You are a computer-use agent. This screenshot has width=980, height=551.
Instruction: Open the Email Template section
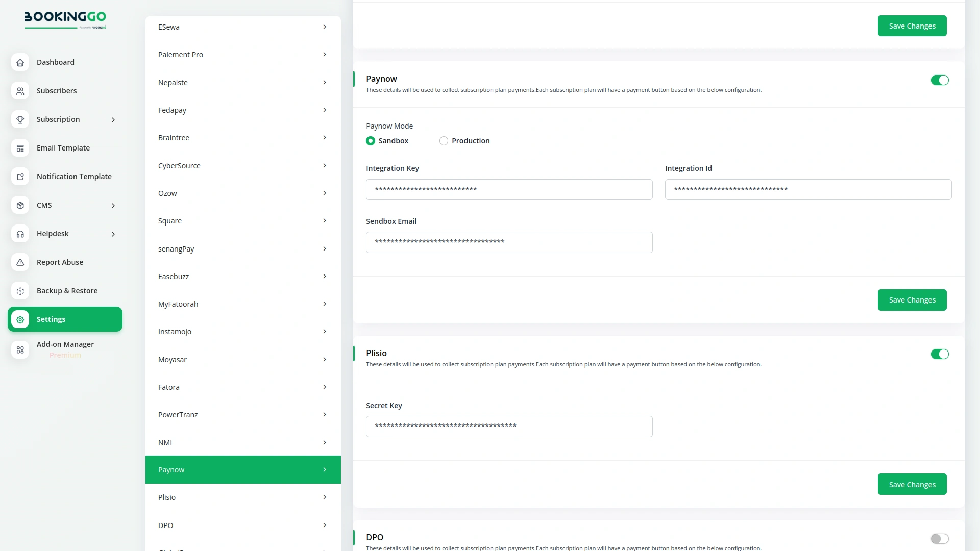click(x=63, y=147)
